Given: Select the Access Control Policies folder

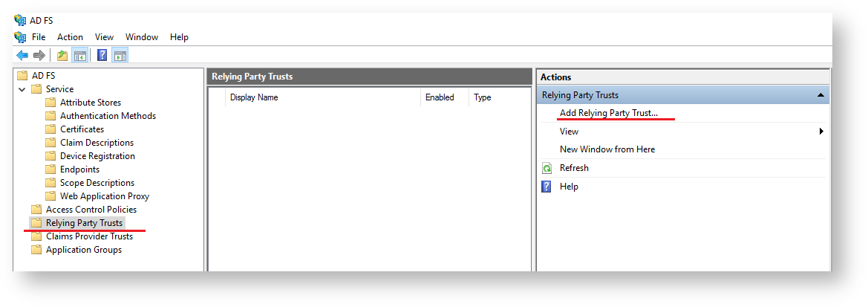Looking at the screenshot, I should [x=91, y=210].
